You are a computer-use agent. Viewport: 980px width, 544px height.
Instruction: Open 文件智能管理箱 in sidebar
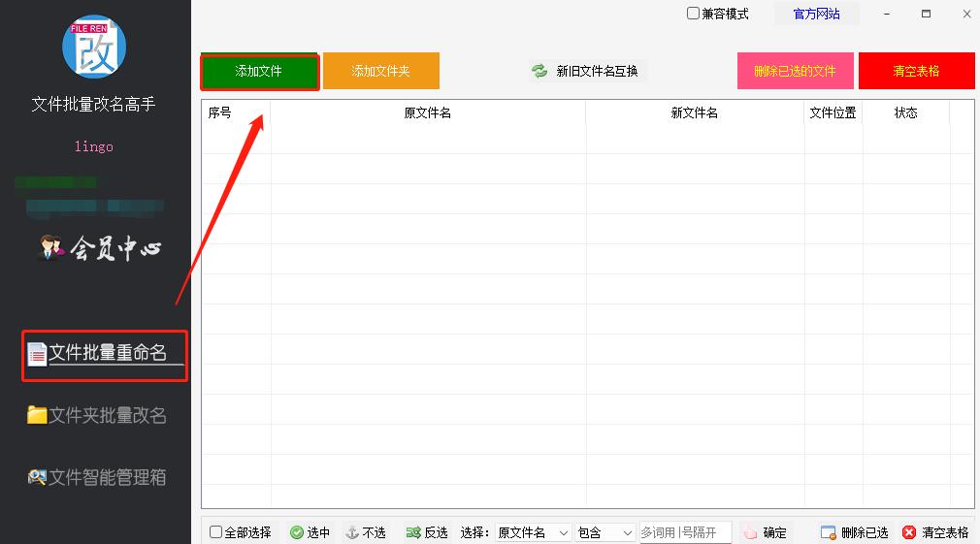97,477
